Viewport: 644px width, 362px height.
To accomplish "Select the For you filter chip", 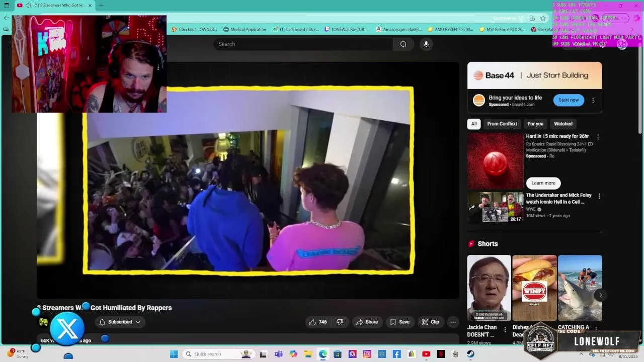I will click(535, 124).
